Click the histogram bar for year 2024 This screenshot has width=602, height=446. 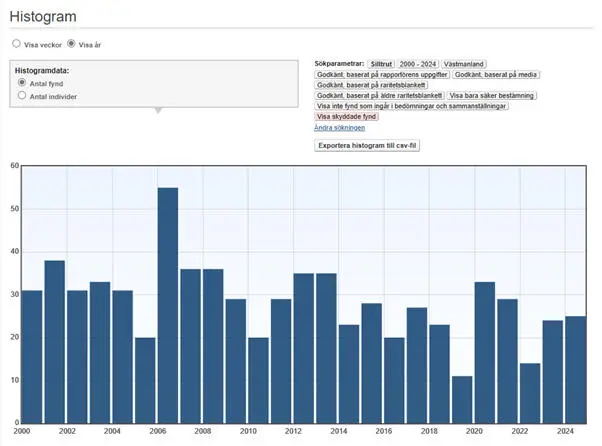pyautogui.click(x=574, y=369)
